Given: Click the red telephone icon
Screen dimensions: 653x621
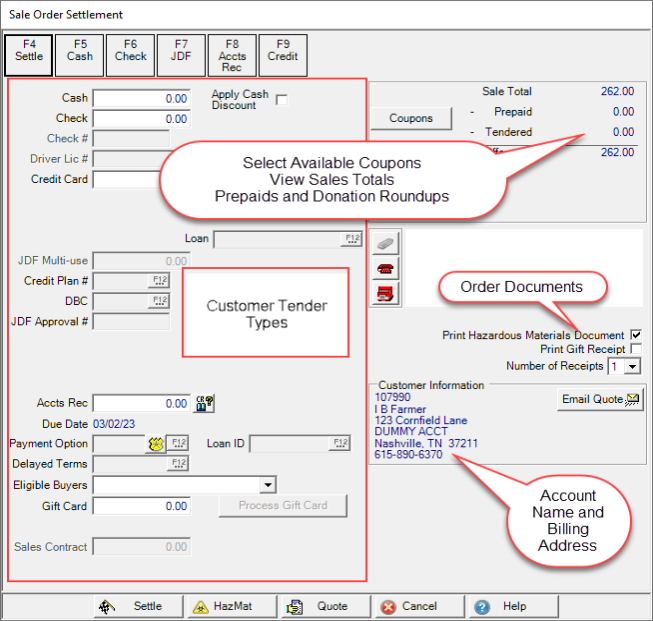Looking at the screenshot, I should click(387, 268).
